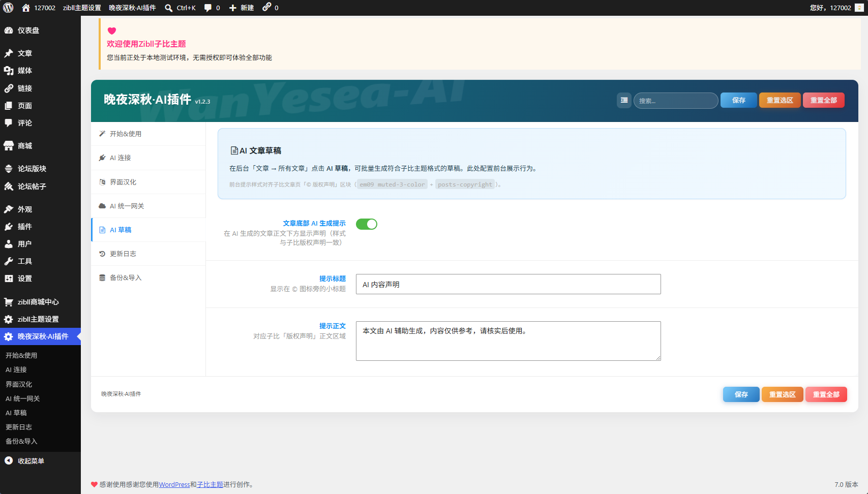This screenshot has width=868, height=494.
Task: Switch to 开始&使用 tab
Action: coord(148,134)
